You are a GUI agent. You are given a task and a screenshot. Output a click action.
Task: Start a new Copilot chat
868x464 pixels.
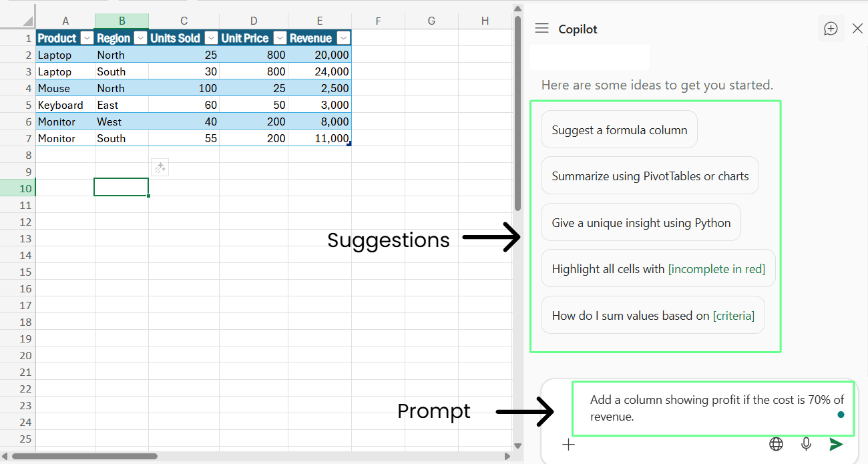point(831,29)
